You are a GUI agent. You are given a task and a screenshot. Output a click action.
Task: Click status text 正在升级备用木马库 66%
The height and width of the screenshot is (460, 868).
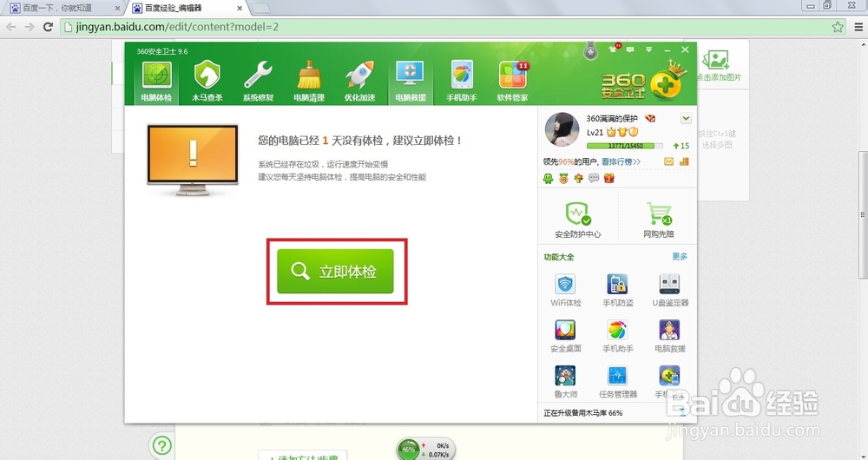(x=583, y=413)
